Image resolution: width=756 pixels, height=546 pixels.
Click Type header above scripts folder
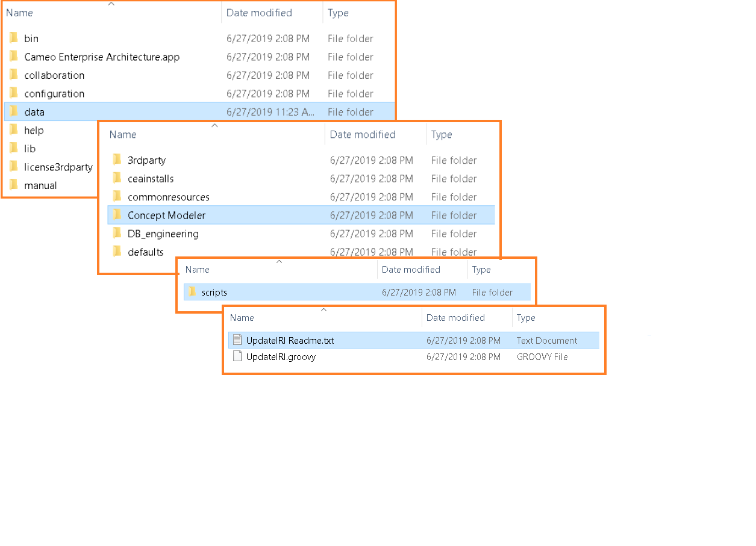tap(481, 270)
